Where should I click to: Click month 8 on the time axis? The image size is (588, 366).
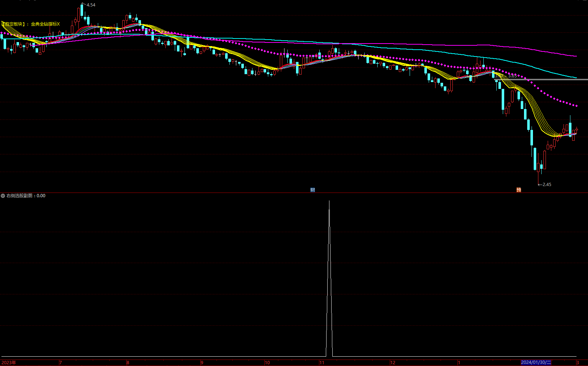point(128,362)
